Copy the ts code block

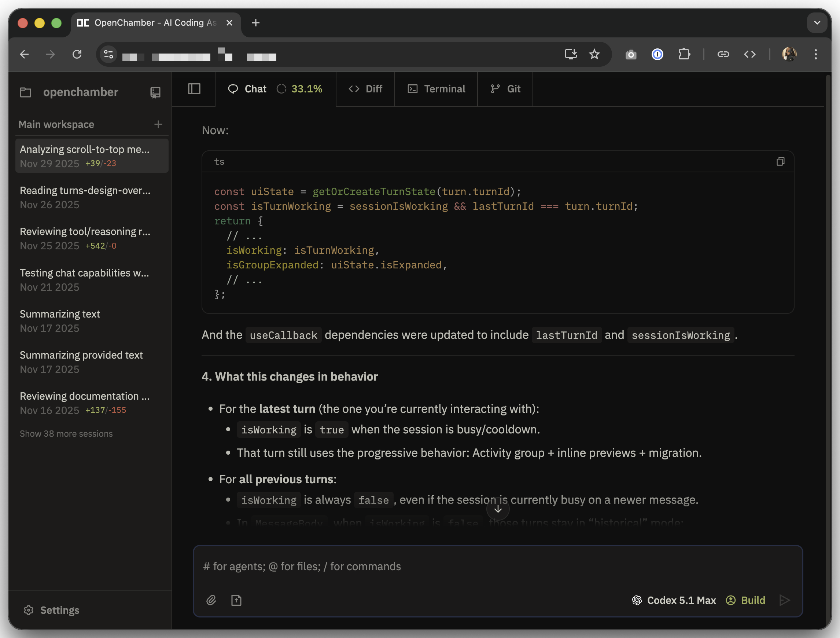tap(780, 161)
